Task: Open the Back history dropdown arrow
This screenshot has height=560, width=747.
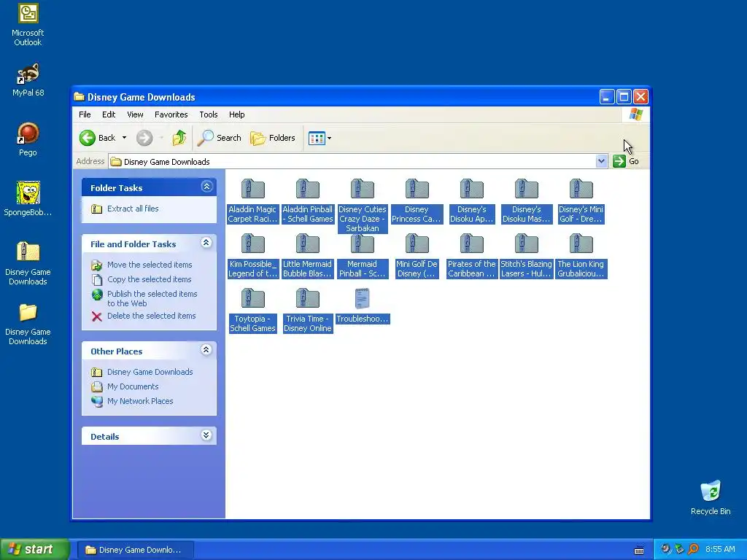Action: (x=124, y=138)
